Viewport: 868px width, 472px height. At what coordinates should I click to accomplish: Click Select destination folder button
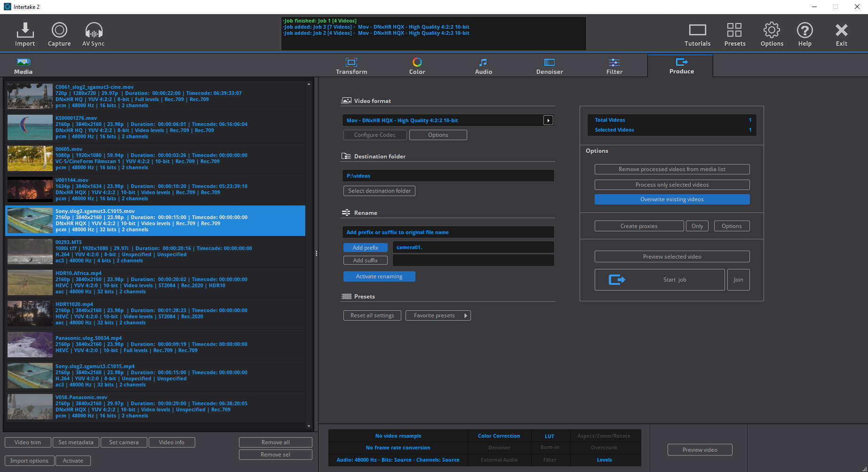[379, 191]
